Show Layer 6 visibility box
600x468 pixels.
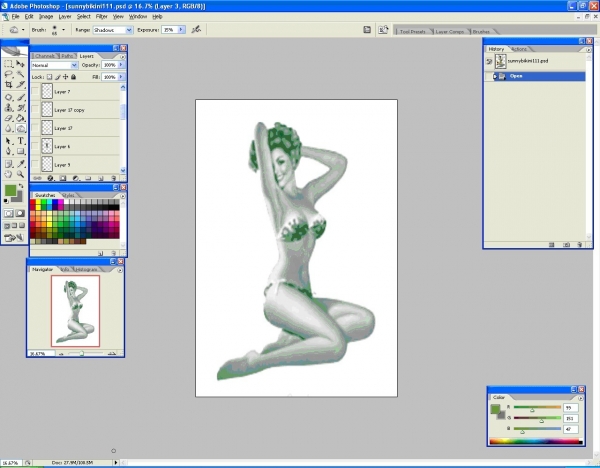point(35,147)
